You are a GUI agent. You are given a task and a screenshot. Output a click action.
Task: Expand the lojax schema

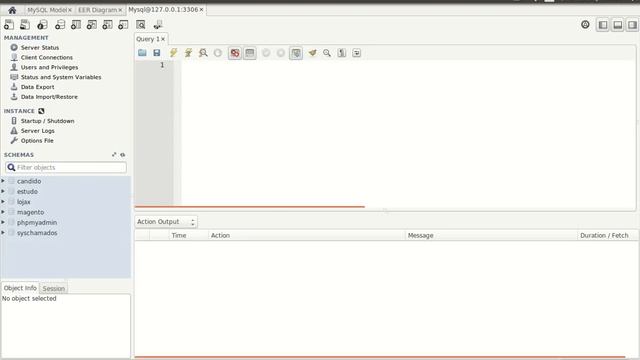pyautogui.click(x=3, y=201)
